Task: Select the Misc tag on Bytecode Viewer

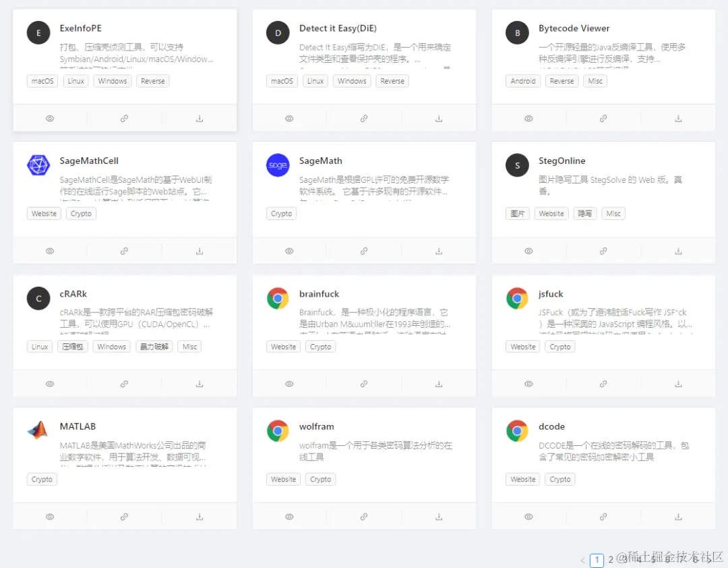Action: 595,80
